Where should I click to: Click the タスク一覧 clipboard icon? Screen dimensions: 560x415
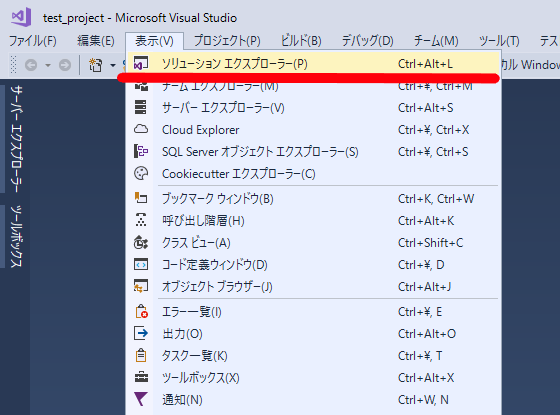tap(141, 356)
